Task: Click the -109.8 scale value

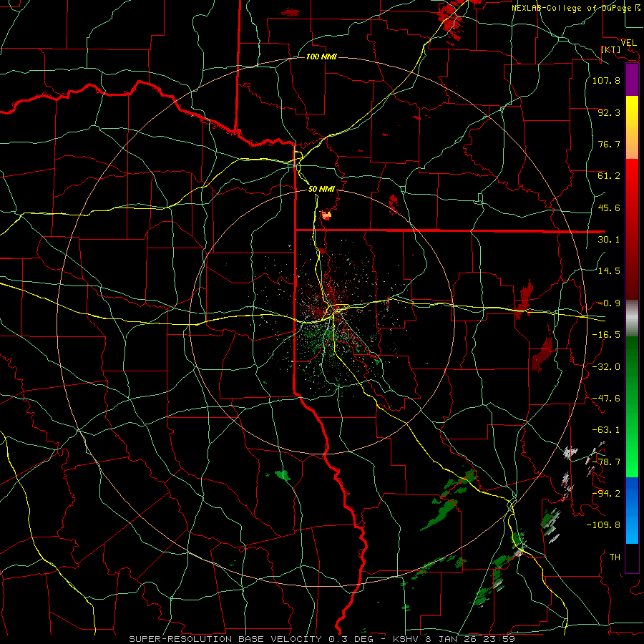Action: pyautogui.click(x=603, y=525)
